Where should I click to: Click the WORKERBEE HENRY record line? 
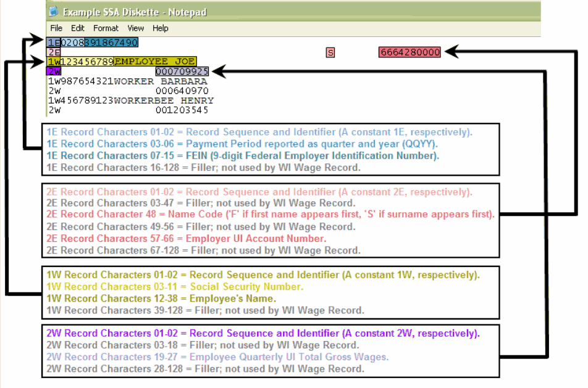pos(130,101)
